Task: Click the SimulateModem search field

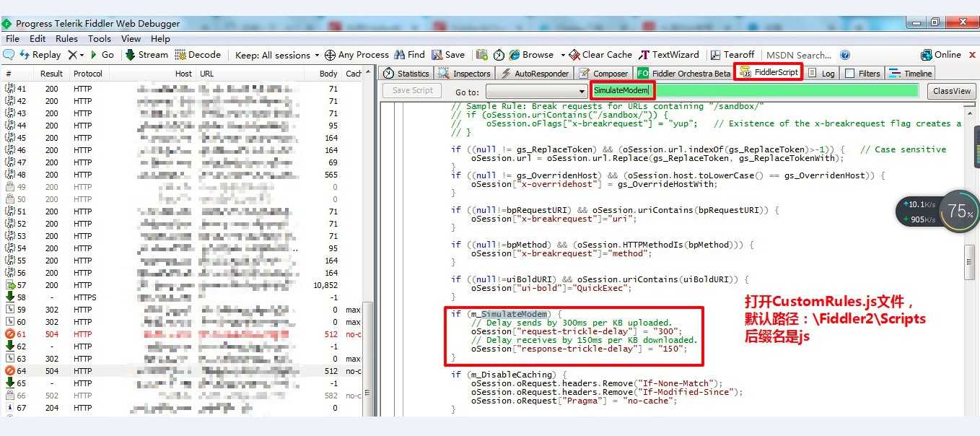Action: tap(756, 91)
